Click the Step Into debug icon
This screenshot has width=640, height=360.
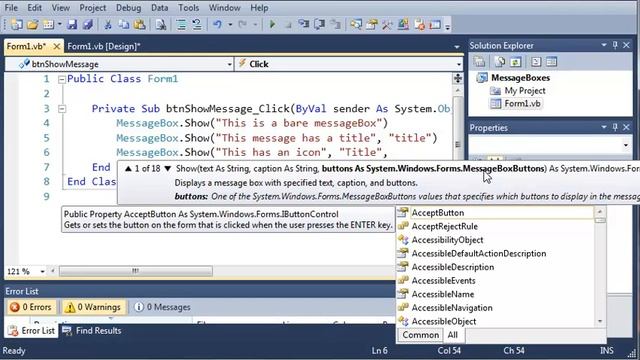pos(304,25)
